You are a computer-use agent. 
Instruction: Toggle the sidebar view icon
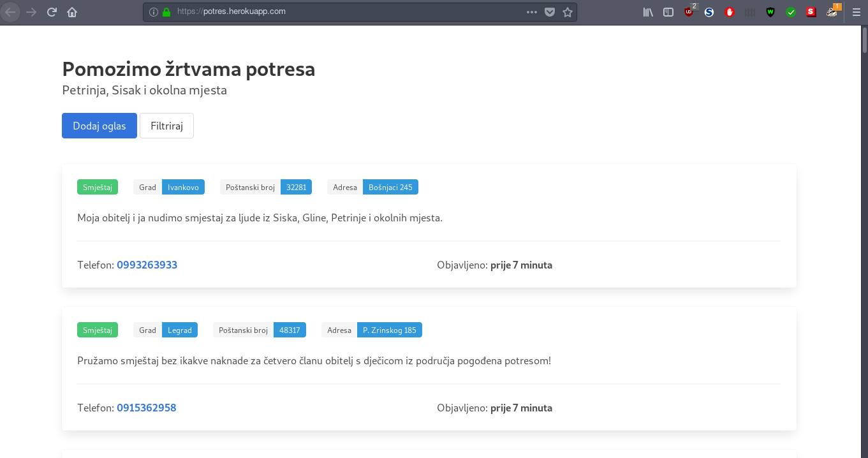668,11
